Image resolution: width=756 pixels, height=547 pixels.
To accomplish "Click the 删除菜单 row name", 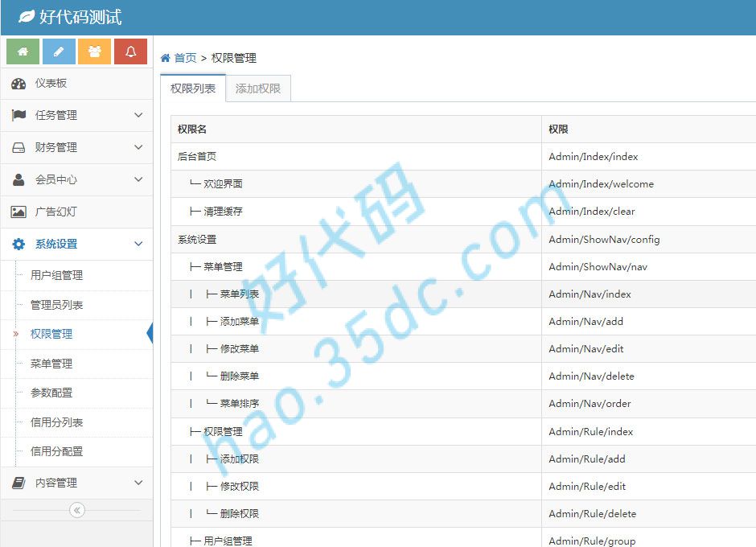I will (239, 376).
